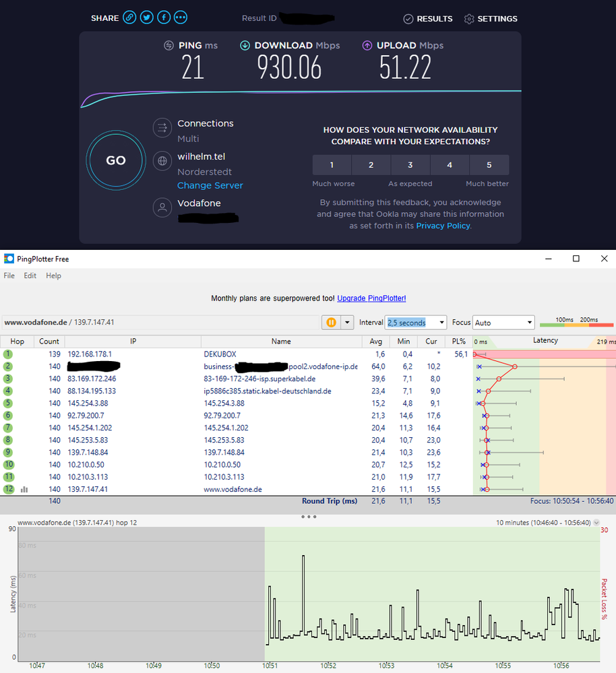Select hop 4 green circle icon
The width and height of the screenshot is (616, 673).
tap(7, 391)
